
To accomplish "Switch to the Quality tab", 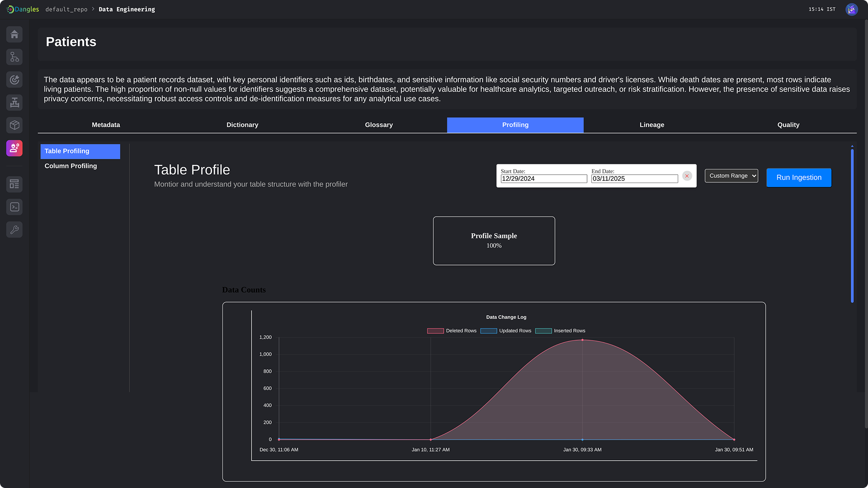I will [x=788, y=125].
